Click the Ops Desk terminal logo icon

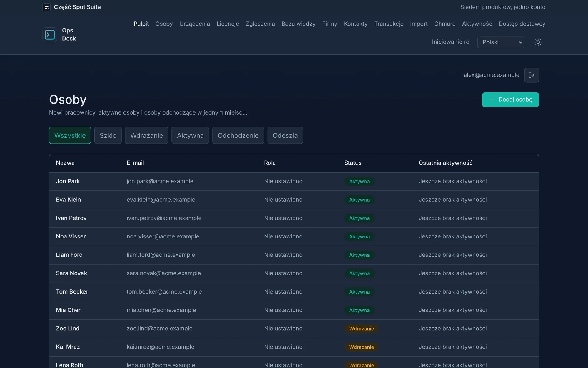pos(50,35)
